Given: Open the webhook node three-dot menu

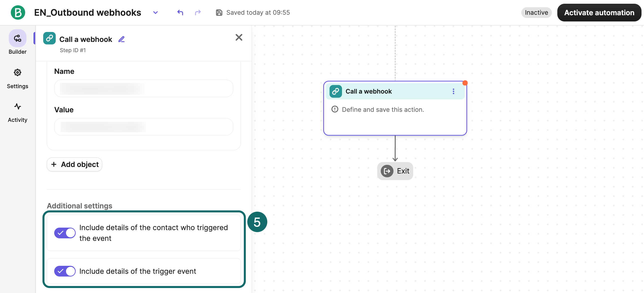Looking at the screenshot, I should pyautogui.click(x=453, y=91).
